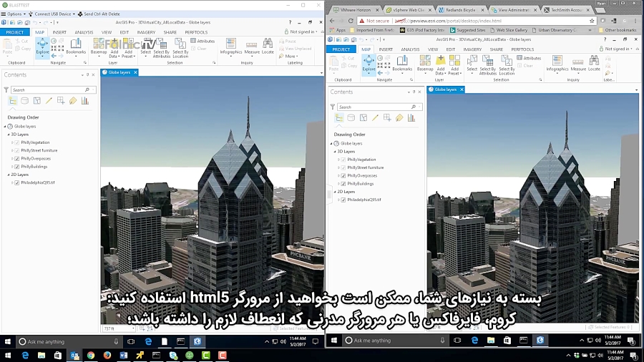Click Select tool in left ArcGIS window
Screen dimensions: 644x362
coord(145,47)
